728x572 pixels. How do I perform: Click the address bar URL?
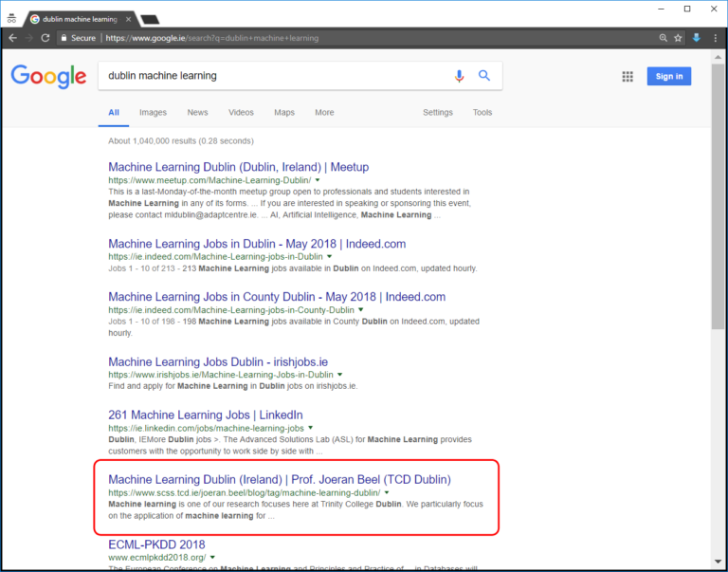click(212, 38)
